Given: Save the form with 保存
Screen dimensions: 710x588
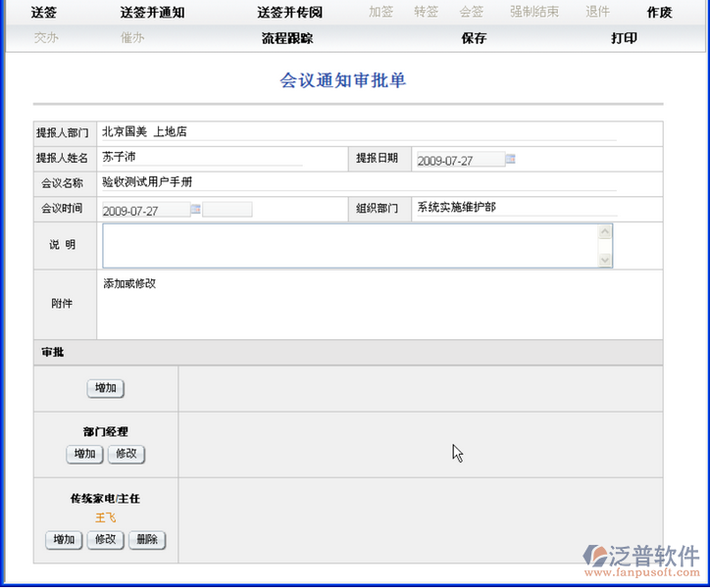Looking at the screenshot, I should (474, 38).
